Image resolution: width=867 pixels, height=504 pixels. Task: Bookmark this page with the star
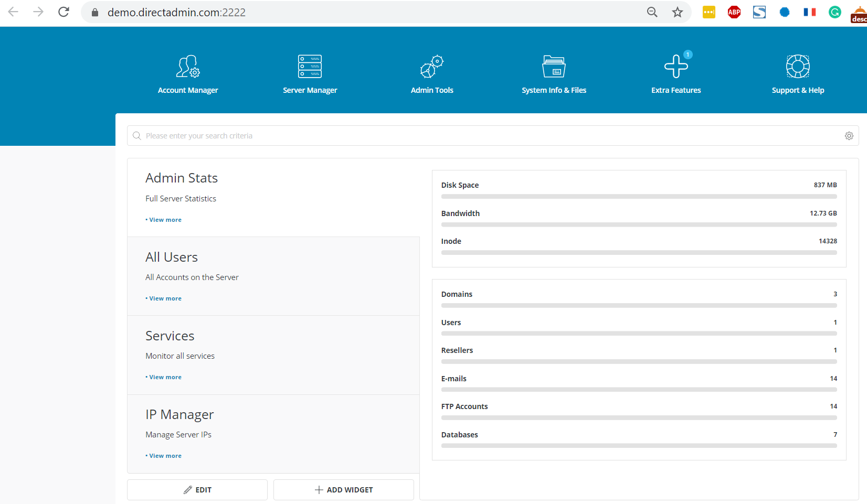point(678,12)
